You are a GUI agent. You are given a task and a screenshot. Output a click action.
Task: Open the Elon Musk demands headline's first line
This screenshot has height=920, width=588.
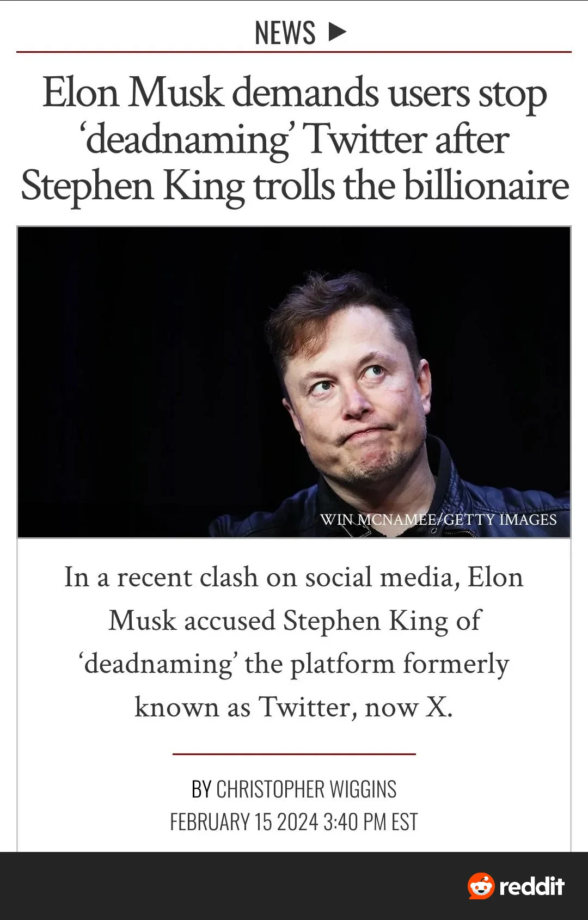point(294,93)
